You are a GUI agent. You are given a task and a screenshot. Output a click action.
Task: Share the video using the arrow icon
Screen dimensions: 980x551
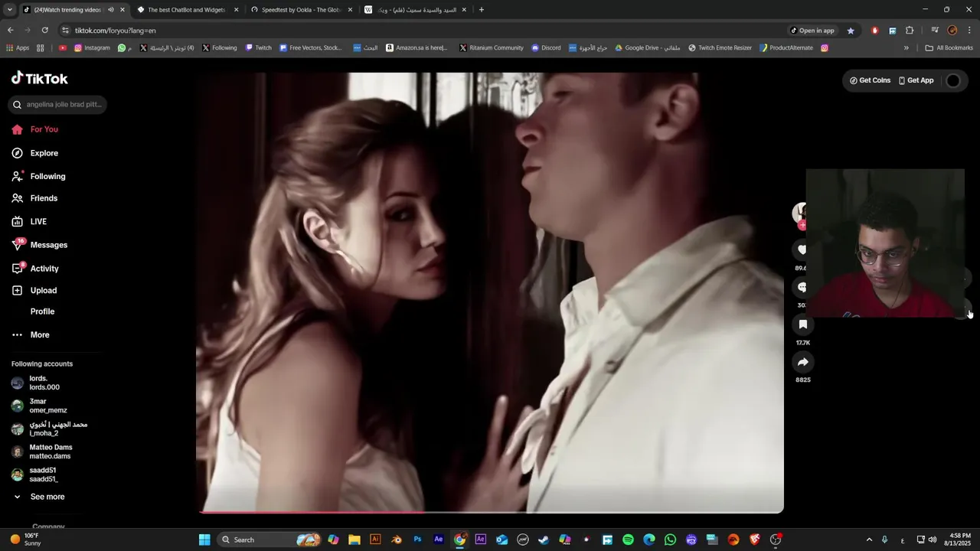pyautogui.click(x=802, y=362)
